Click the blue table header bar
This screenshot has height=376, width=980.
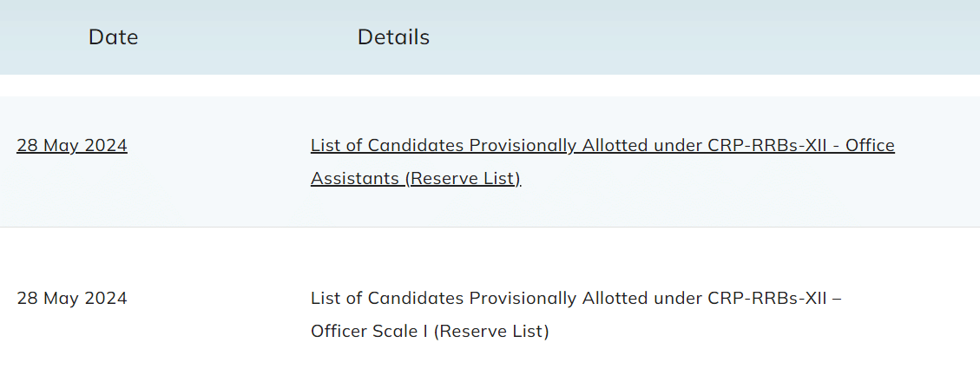pos(490,37)
